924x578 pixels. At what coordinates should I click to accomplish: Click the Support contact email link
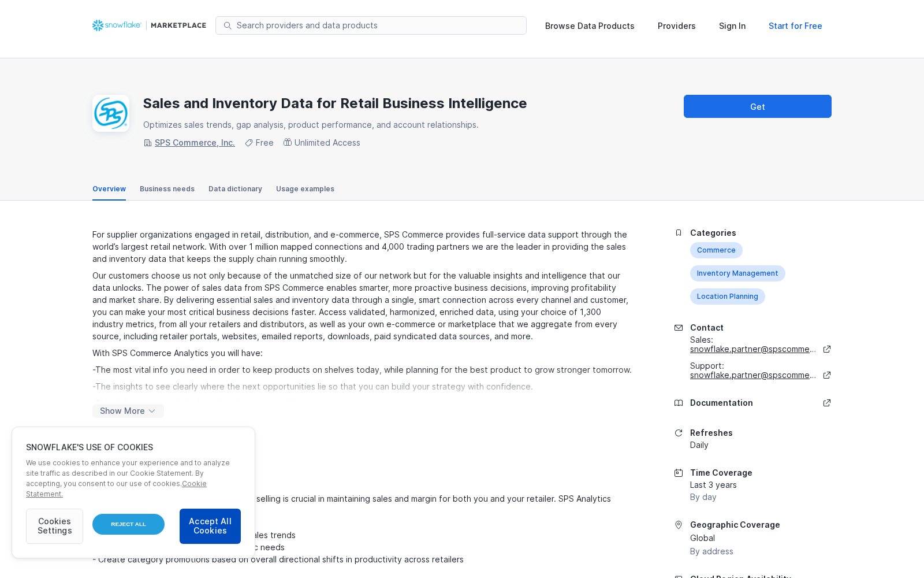pyautogui.click(x=753, y=375)
